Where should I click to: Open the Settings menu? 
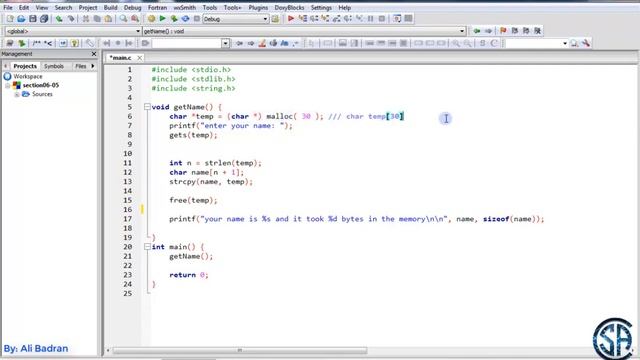pyautogui.click(x=321, y=7)
